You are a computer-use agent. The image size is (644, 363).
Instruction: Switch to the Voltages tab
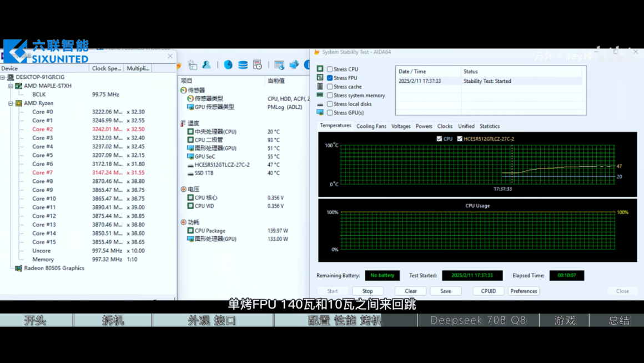tap(401, 126)
